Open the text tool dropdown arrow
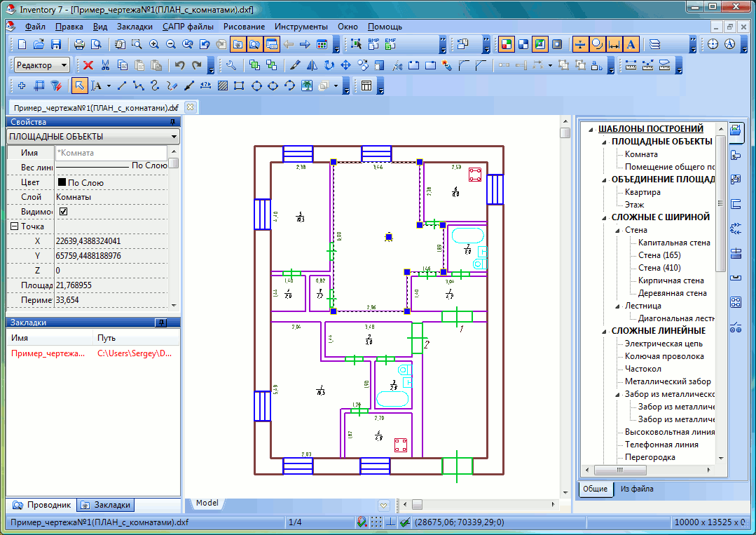The image size is (756, 535). [x=109, y=86]
